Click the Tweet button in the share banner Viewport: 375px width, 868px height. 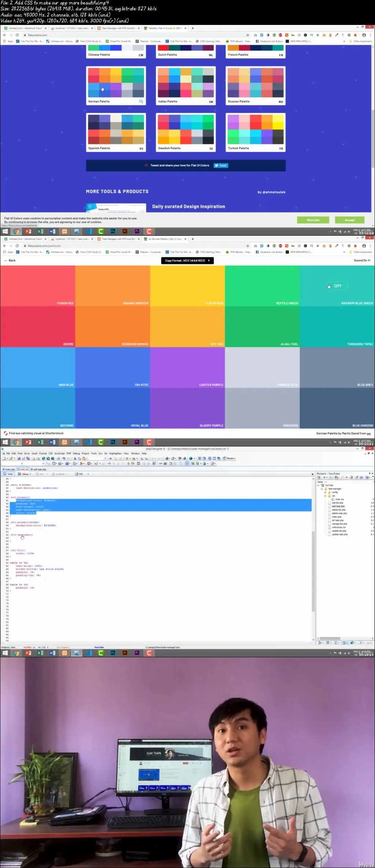[x=221, y=166]
